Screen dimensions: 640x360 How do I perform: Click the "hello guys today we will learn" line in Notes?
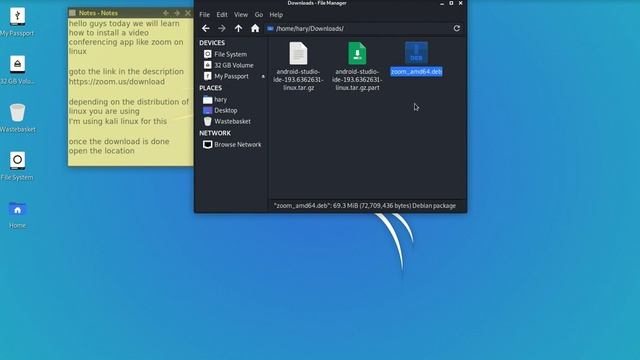pos(124,24)
